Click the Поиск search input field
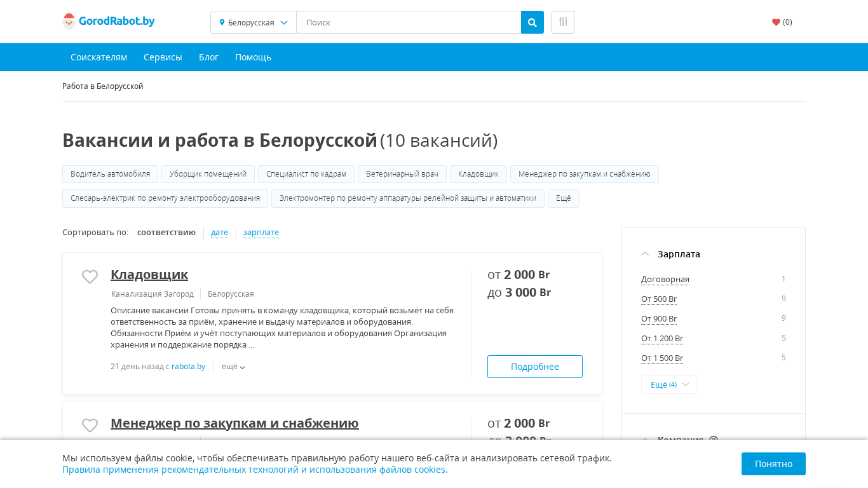Viewport: 868px width, 488px height. tap(409, 22)
